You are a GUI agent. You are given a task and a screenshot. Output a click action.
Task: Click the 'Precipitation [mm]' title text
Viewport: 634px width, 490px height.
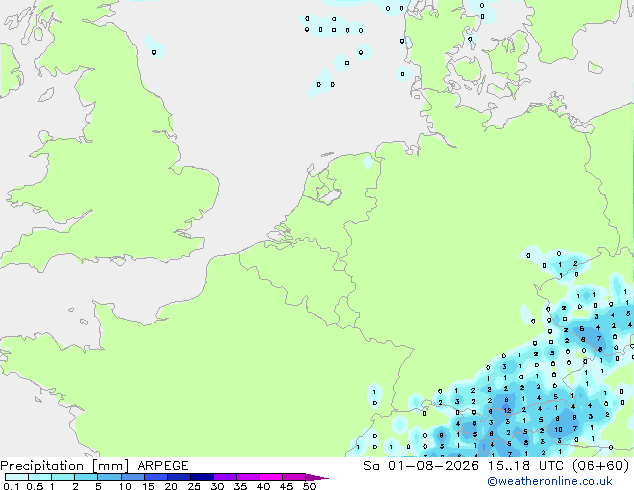(x=64, y=466)
